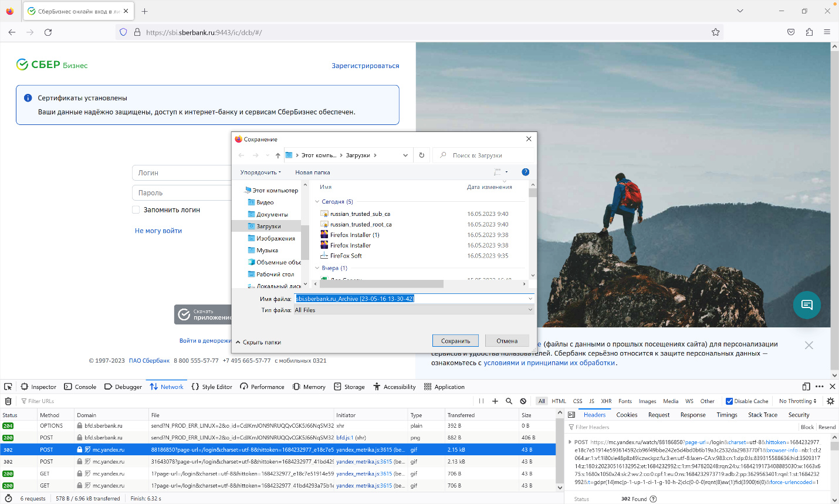This screenshot has width=839, height=504.
Task: Switch to the Inspector tab
Action: pos(39,387)
